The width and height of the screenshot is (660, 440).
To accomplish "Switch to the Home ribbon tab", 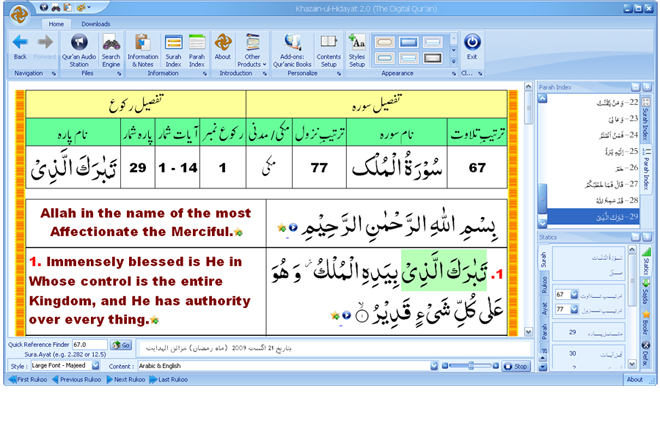I will 56,24.
